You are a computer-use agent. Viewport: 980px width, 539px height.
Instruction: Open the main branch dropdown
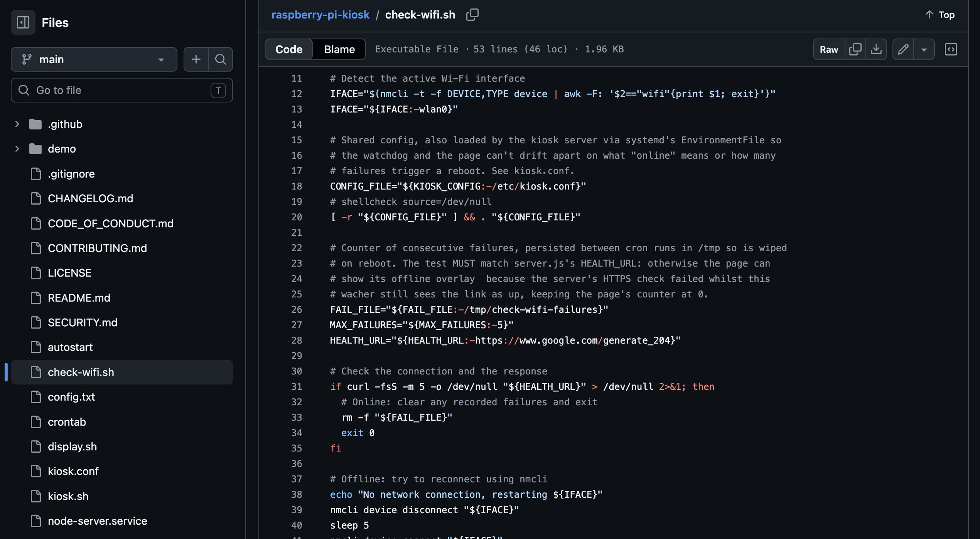(94, 59)
